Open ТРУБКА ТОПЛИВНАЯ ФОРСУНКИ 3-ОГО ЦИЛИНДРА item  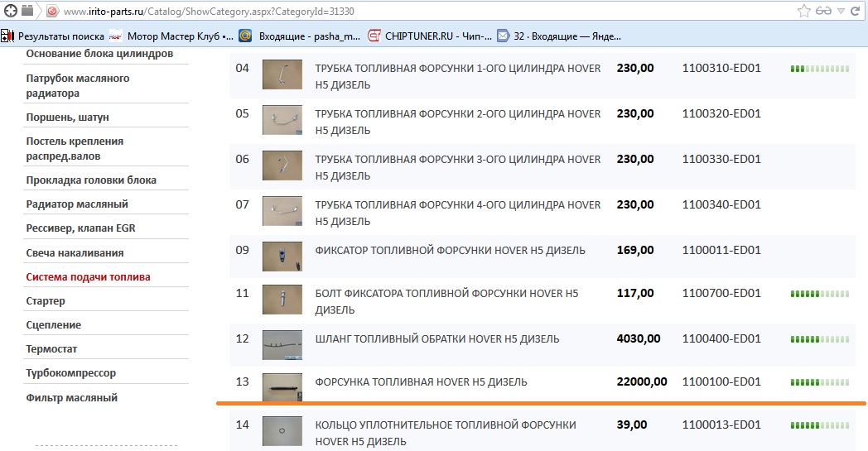point(458,167)
